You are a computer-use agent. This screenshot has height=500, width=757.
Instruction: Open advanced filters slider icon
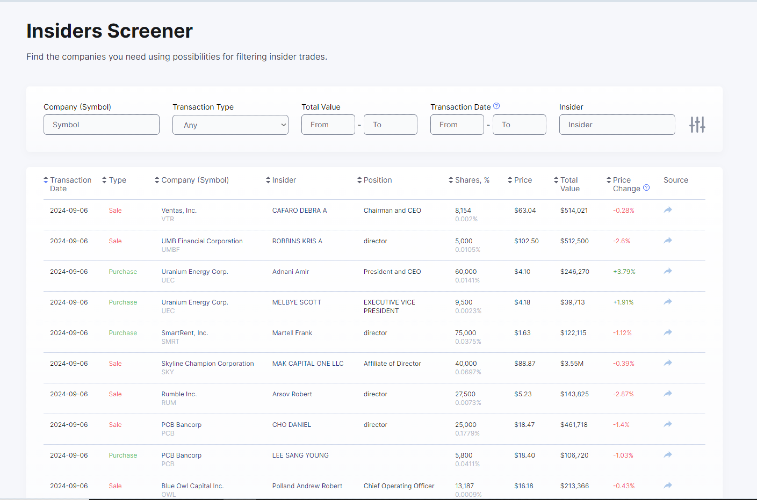[697, 125]
